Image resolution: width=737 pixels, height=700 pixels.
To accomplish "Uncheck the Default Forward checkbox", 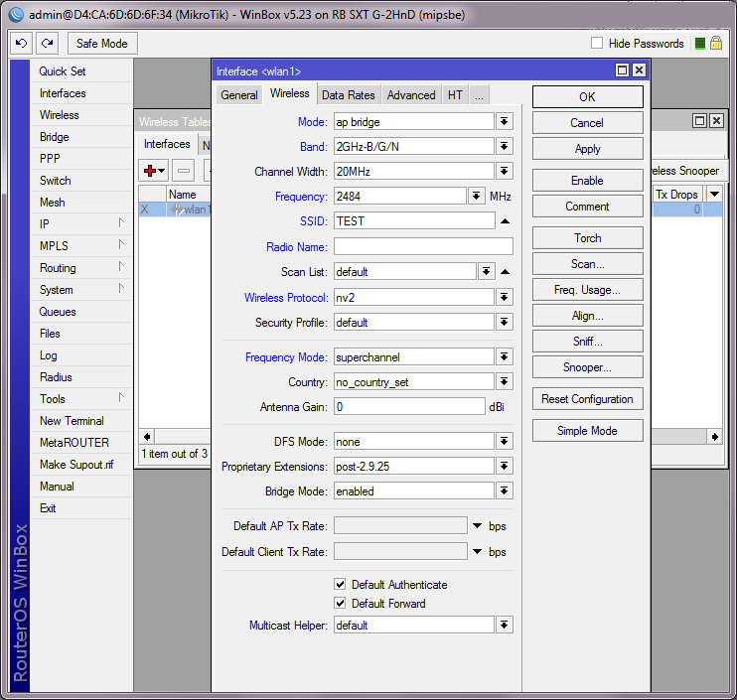I will (x=341, y=604).
